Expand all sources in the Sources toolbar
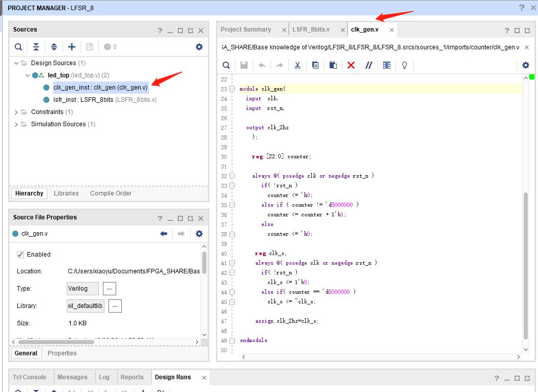 (x=54, y=47)
